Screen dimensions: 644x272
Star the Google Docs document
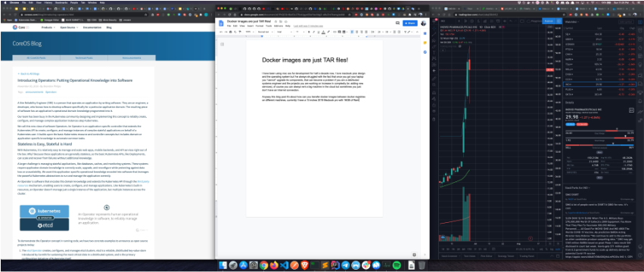click(x=275, y=22)
